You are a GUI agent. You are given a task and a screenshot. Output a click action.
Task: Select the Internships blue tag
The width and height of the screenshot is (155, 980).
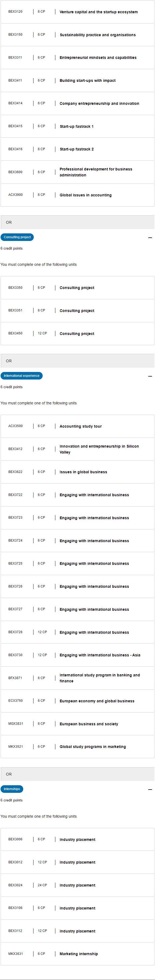tap(12, 789)
